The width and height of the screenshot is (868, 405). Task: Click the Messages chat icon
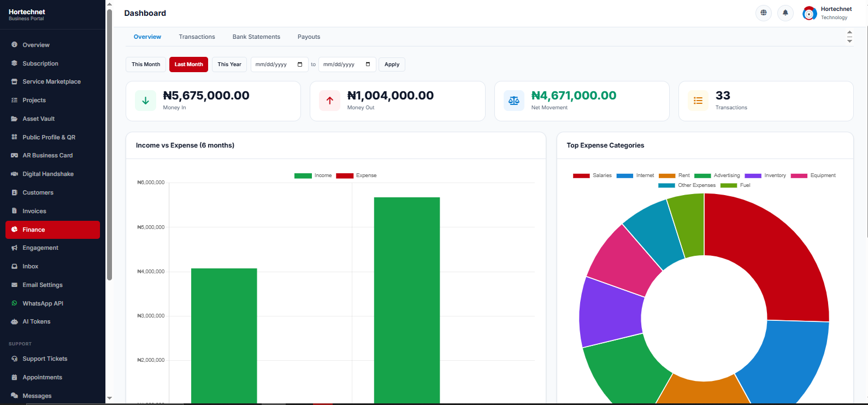14,396
